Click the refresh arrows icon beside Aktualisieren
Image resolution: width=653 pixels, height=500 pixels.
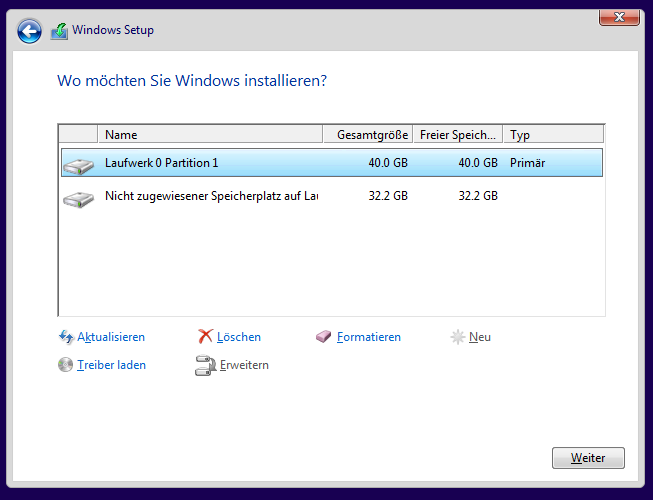click(x=66, y=336)
